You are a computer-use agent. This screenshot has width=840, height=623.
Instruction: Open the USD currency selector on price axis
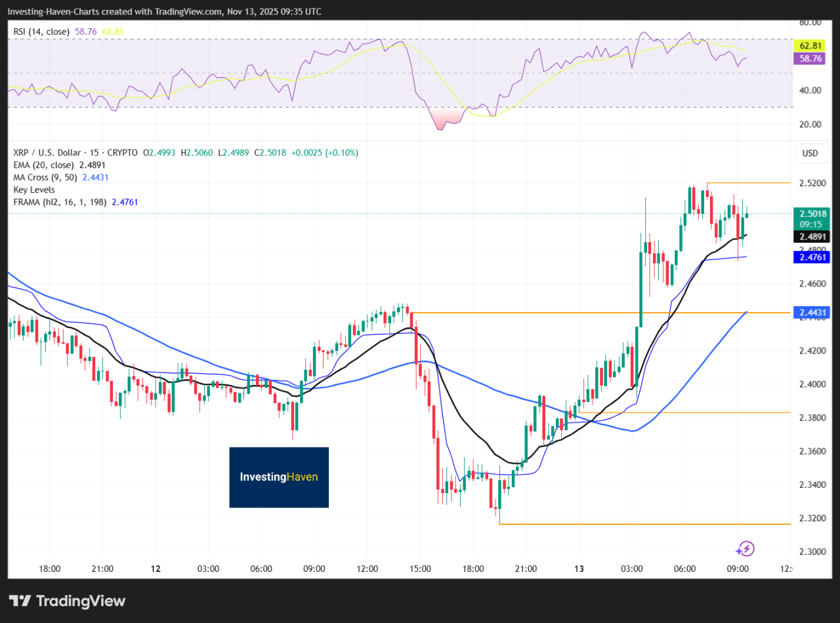(810, 153)
